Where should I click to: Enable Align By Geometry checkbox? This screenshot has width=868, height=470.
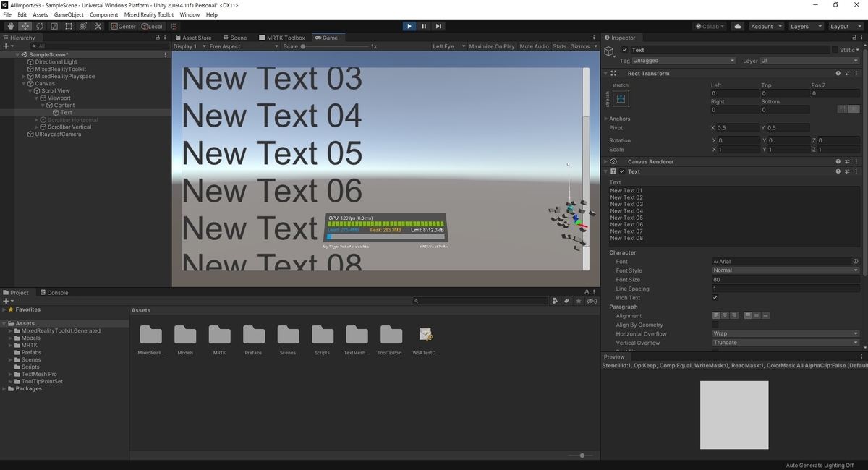point(715,325)
